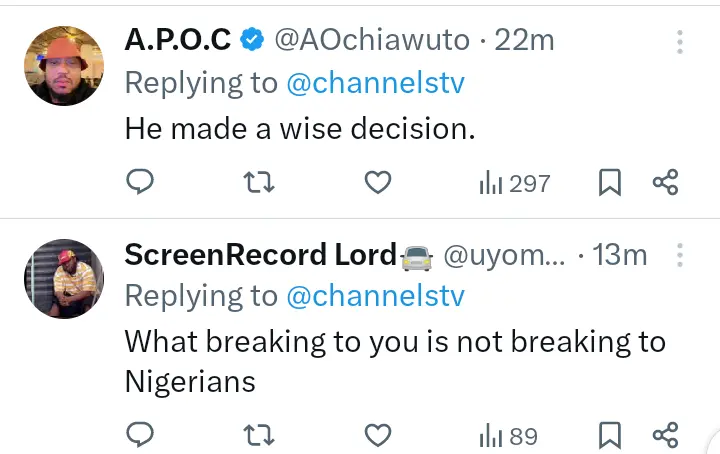Image resolution: width=720 pixels, height=454 pixels.
Task: Open the @AOchiawuto handle
Action: tap(370, 40)
